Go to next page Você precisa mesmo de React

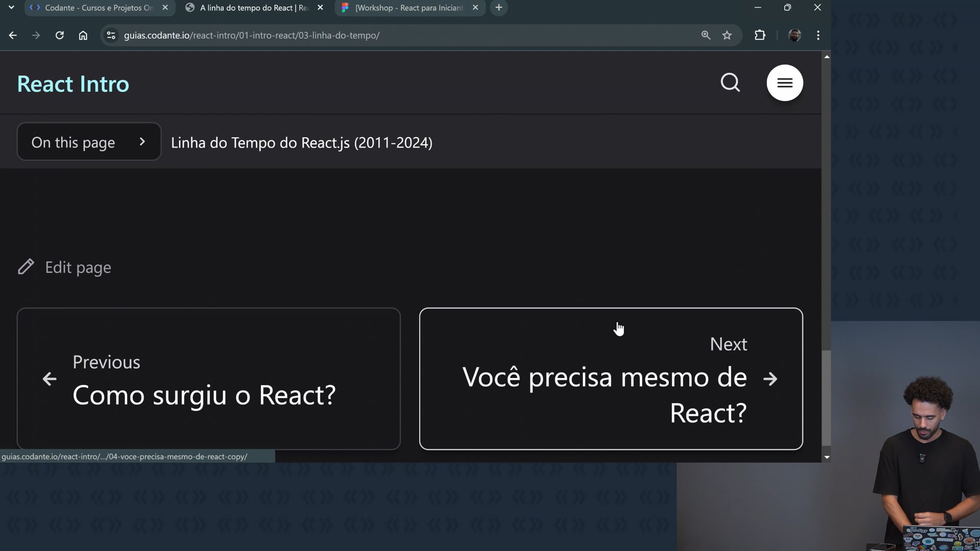click(x=610, y=379)
